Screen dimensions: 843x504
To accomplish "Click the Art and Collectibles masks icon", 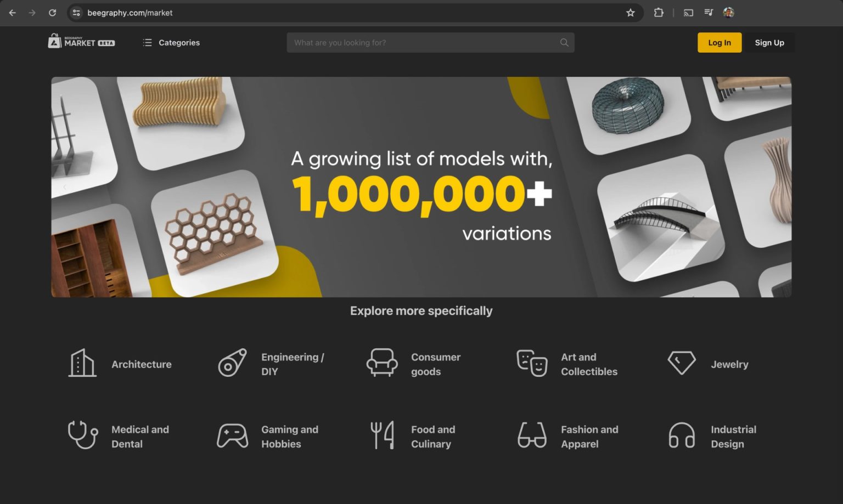I will click(532, 363).
